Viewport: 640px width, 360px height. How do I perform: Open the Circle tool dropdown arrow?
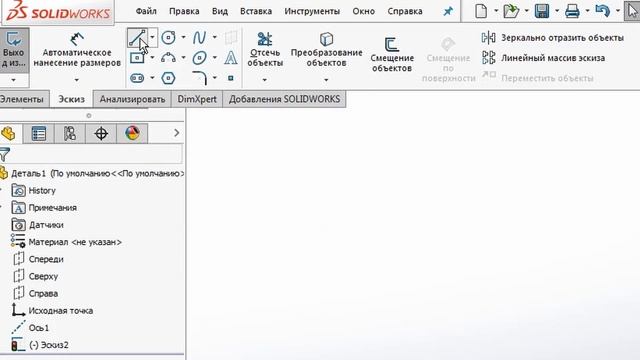pyautogui.click(x=183, y=38)
